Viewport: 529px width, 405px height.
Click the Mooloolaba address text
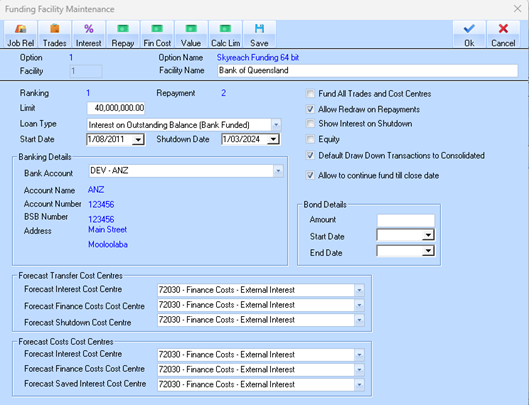(108, 244)
